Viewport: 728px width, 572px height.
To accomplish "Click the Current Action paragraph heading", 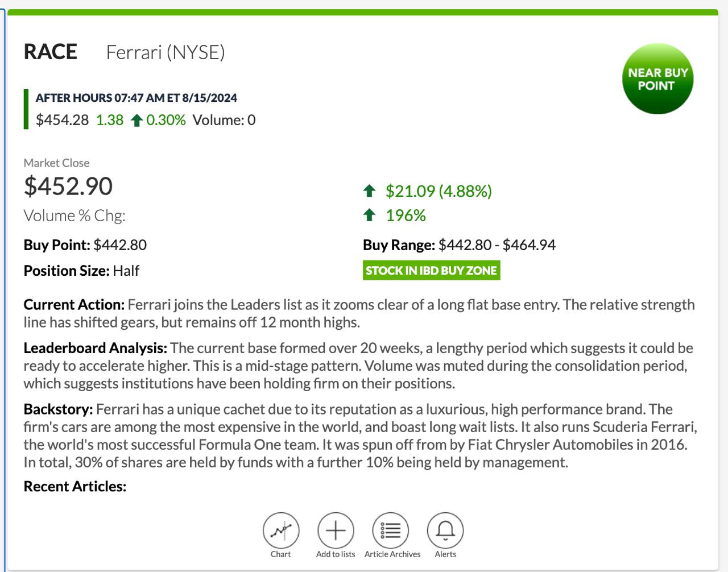I will pos(74,305).
